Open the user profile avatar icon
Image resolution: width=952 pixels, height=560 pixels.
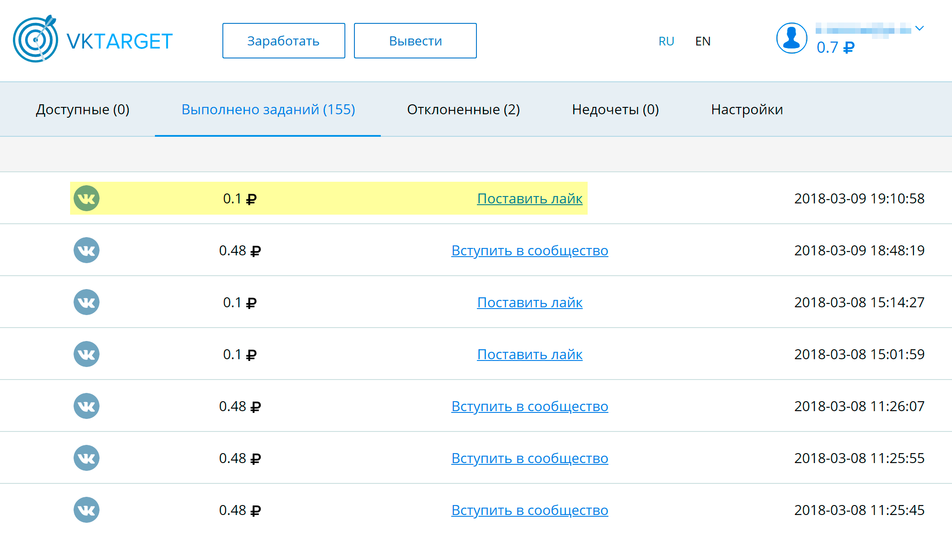791,38
